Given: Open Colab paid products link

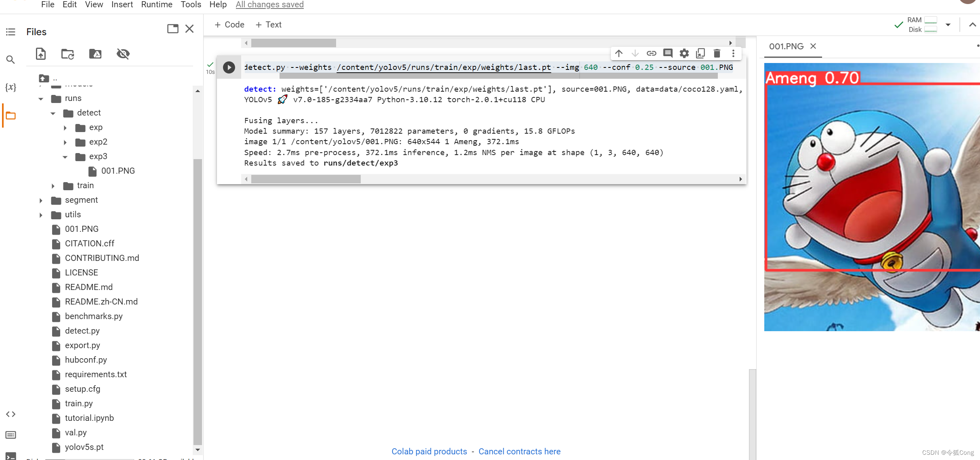Looking at the screenshot, I should [x=429, y=452].
